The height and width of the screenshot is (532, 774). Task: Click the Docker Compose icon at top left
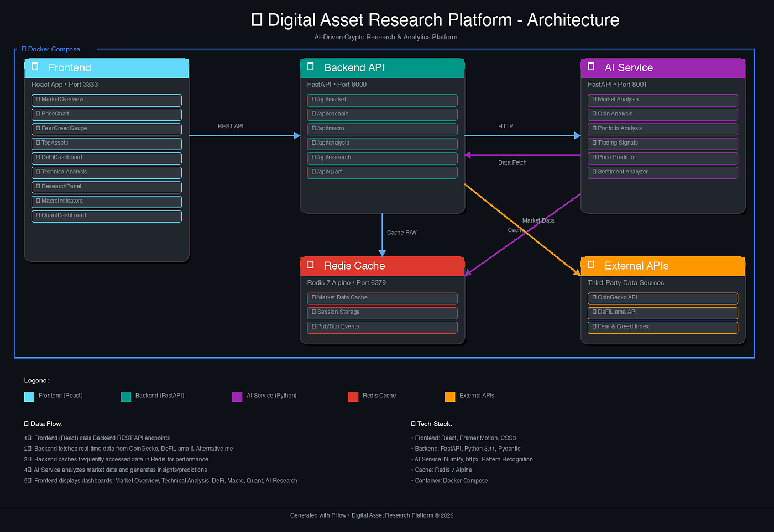pyautogui.click(x=23, y=49)
